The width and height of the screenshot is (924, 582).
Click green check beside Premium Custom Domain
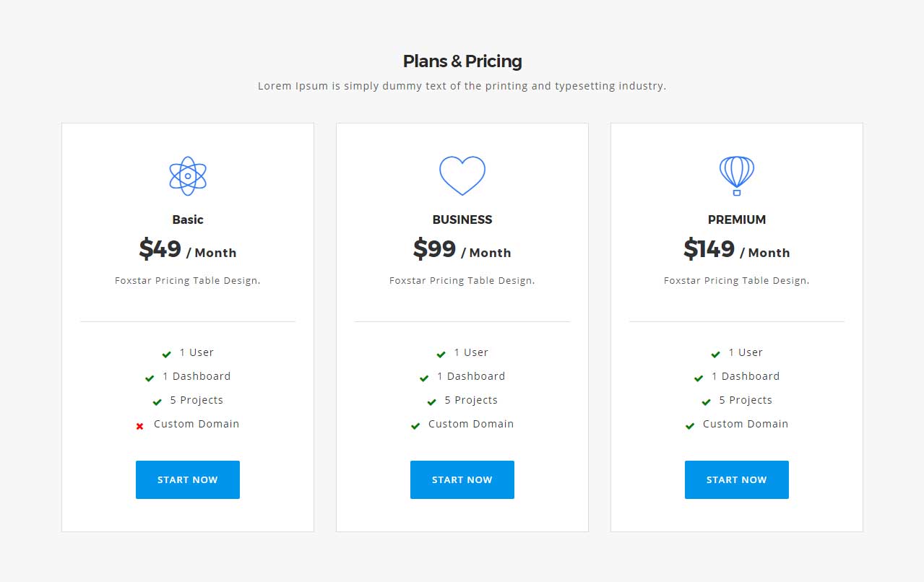(690, 426)
